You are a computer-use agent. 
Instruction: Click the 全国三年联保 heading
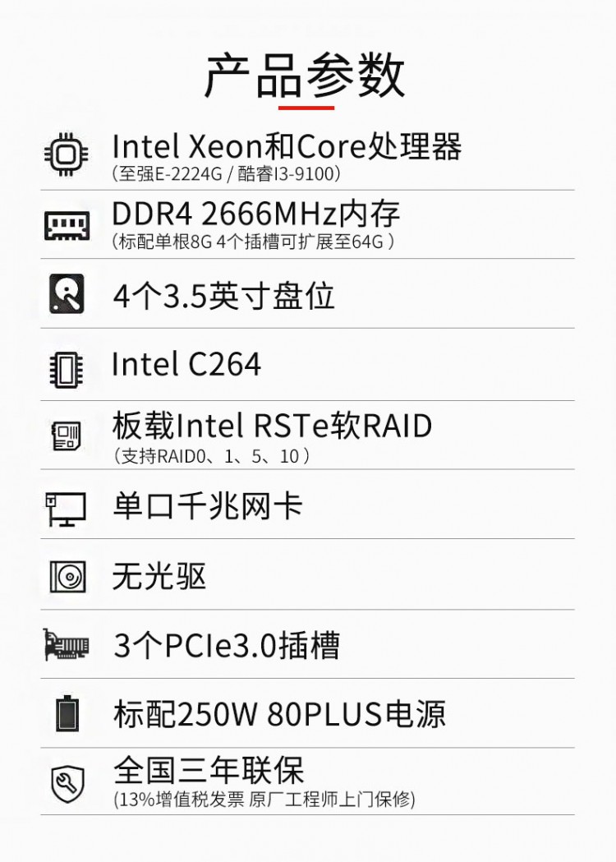coord(209,771)
